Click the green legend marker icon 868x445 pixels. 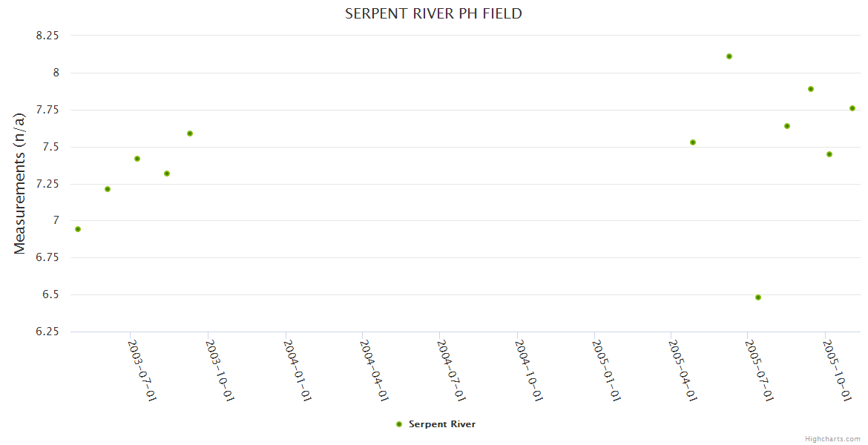(x=399, y=424)
